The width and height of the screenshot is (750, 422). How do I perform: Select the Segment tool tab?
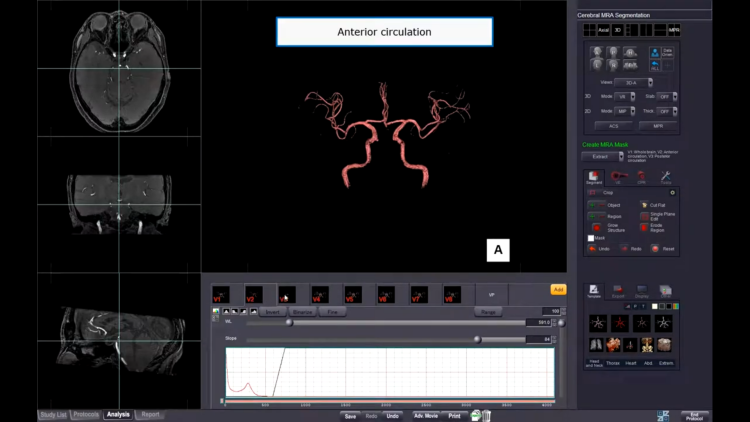[x=594, y=177]
